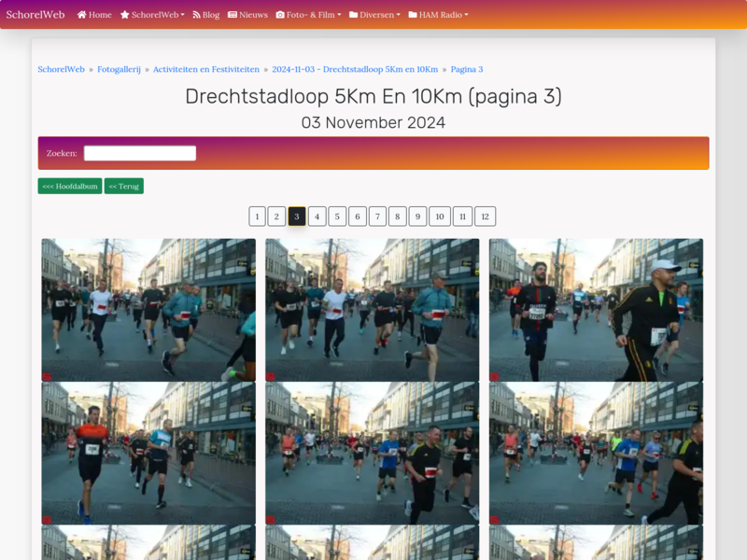Go to gallery page 1
Image resolution: width=747 pixels, height=560 pixels.
pyautogui.click(x=258, y=217)
